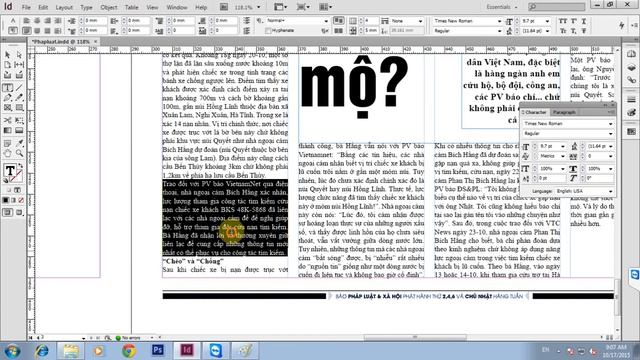Toggle Align center paragraph button
The image size is (640, 360).
pyautogui.click(x=37, y=20)
